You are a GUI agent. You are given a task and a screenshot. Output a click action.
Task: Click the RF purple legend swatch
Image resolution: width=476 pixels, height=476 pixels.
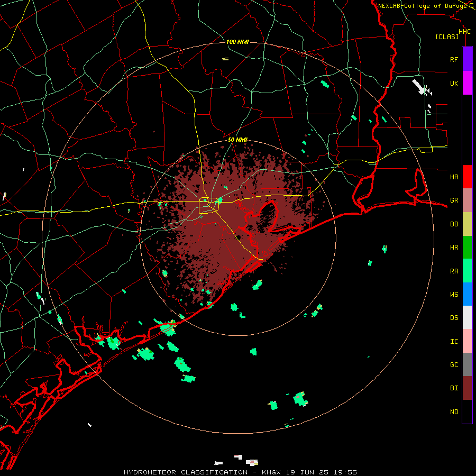point(467,59)
